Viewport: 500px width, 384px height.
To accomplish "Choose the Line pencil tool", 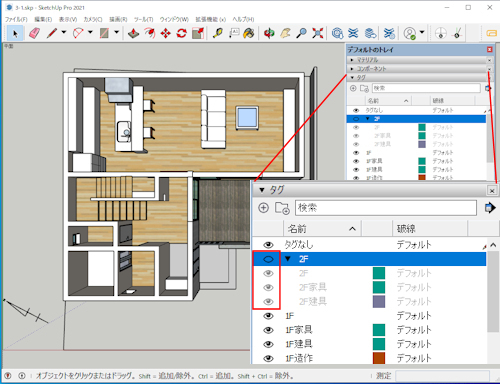I will [x=52, y=33].
